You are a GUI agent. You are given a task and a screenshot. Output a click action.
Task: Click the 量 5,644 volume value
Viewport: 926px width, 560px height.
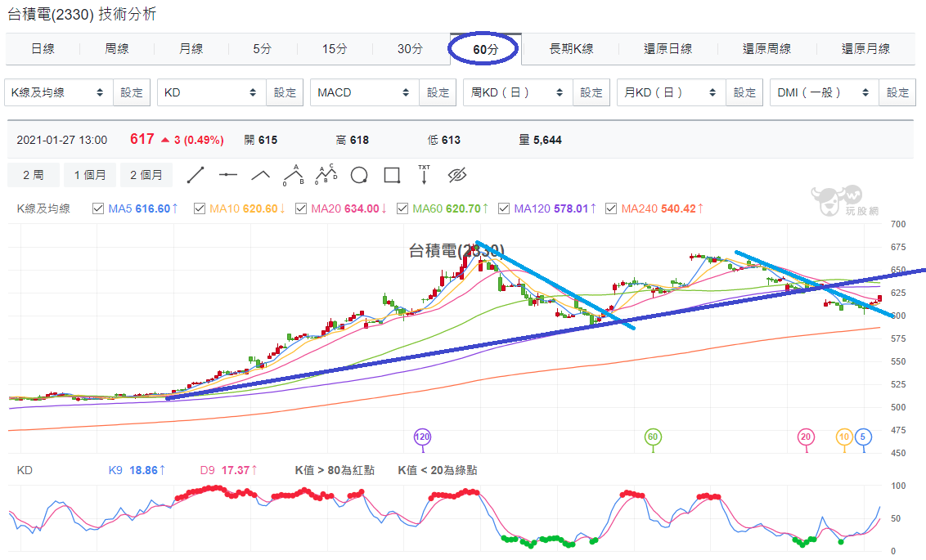[x=540, y=140]
